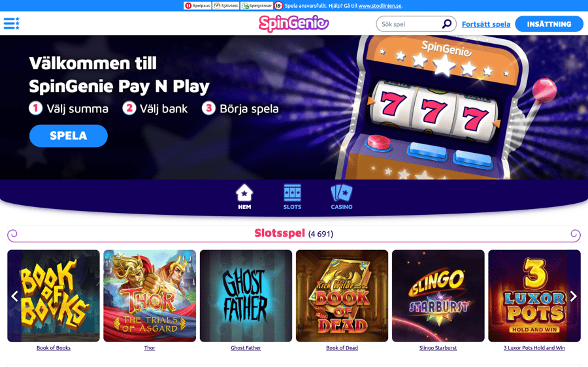This screenshot has height=367, width=588.
Task: Open the Ghost Father game thumbnail
Action: (246, 296)
